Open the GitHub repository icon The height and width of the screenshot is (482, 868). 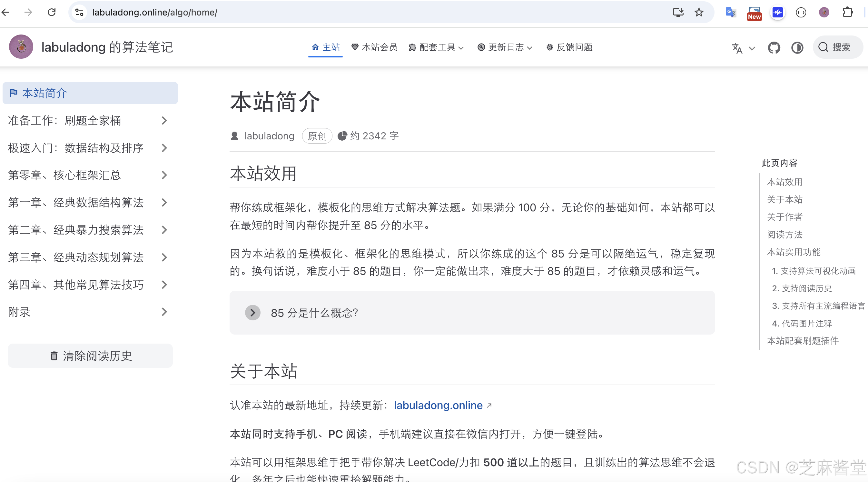774,47
